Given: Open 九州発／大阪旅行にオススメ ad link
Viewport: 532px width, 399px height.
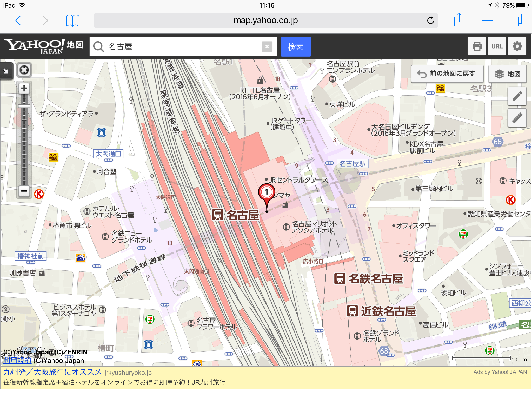Looking at the screenshot, I should [52, 372].
